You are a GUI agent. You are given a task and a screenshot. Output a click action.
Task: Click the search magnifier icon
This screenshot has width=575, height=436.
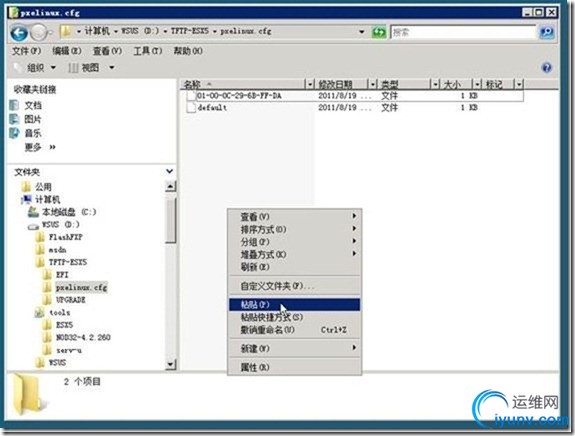tap(547, 32)
